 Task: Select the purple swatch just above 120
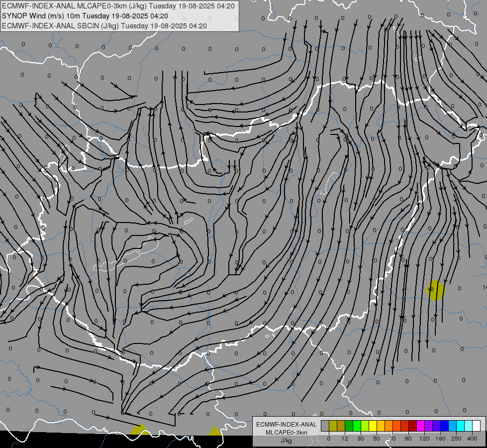(x=429, y=426)
